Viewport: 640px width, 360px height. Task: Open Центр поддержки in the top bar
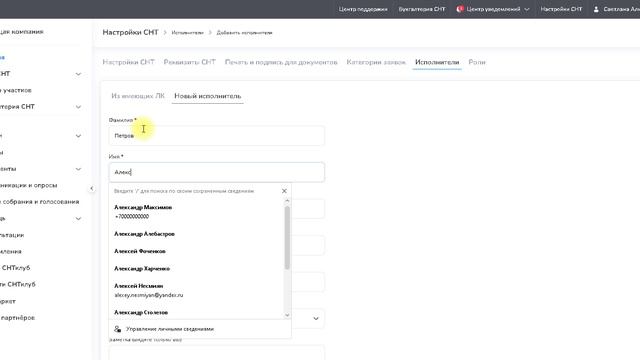(x=363, y=9)
